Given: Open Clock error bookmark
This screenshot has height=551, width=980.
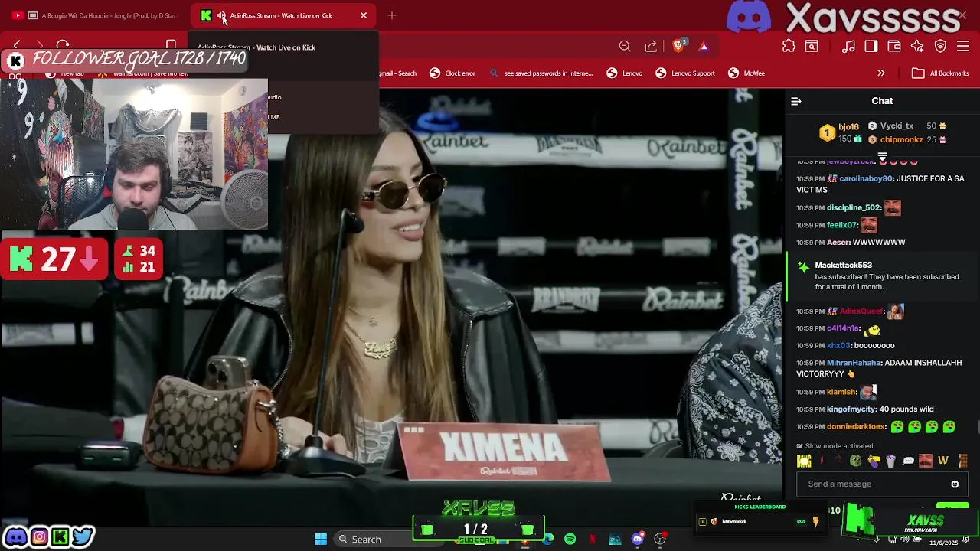Looking at the screenshot, I should click(x=452, y=73).
